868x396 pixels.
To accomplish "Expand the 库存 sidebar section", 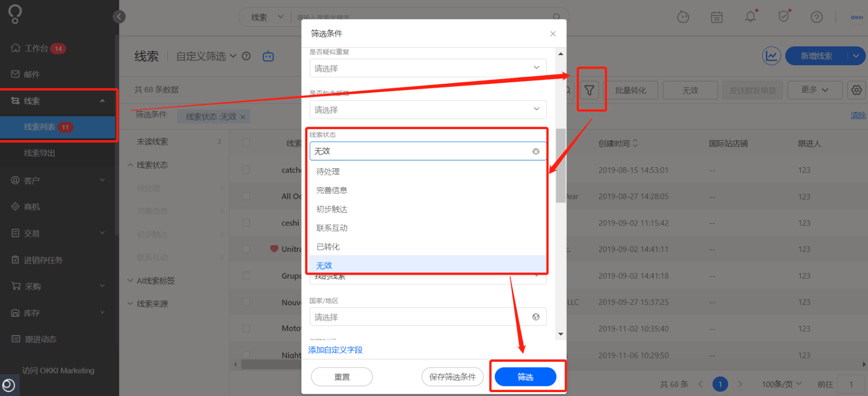I will (x=102, y=313).
